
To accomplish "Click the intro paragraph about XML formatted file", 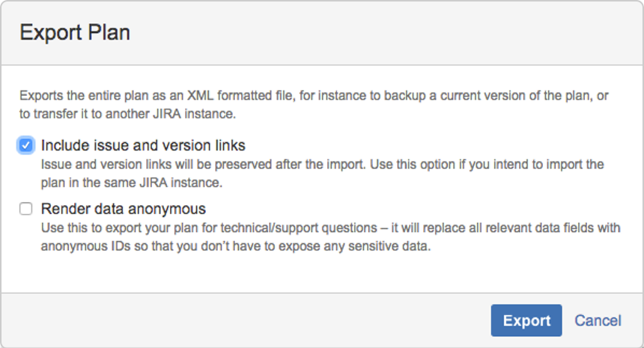I will tap(314, 105).
